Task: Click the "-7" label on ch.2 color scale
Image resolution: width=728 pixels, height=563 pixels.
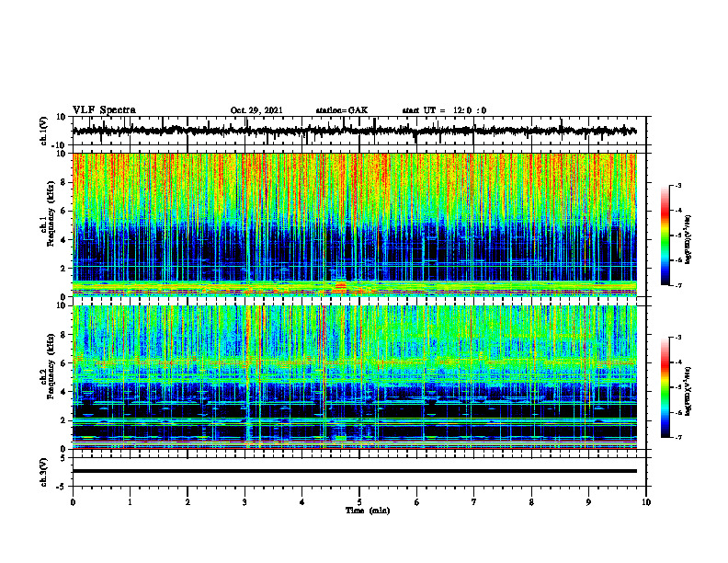Action: click(678, 437)
